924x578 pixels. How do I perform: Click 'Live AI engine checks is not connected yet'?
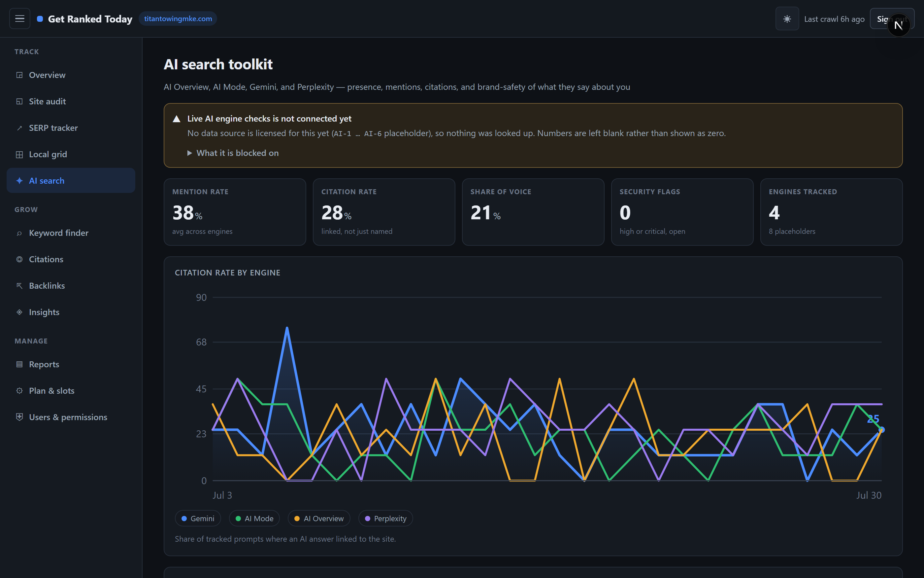click(269, 119)
